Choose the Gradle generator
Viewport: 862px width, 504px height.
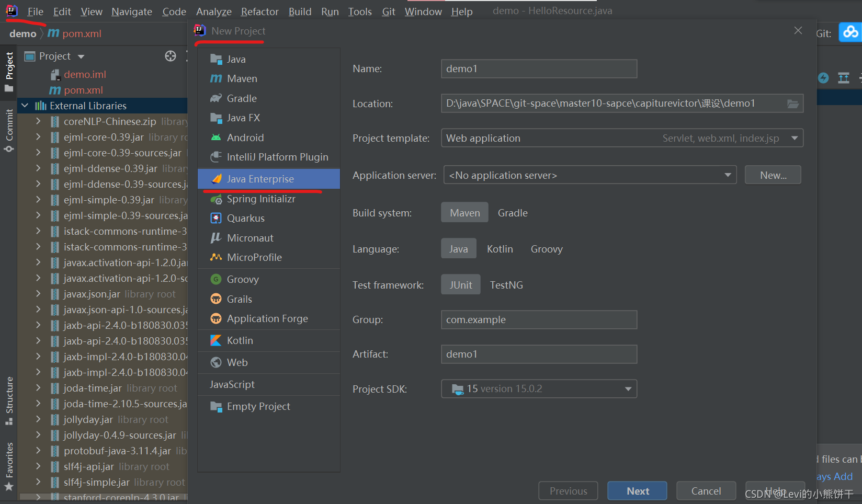(269, 98)
